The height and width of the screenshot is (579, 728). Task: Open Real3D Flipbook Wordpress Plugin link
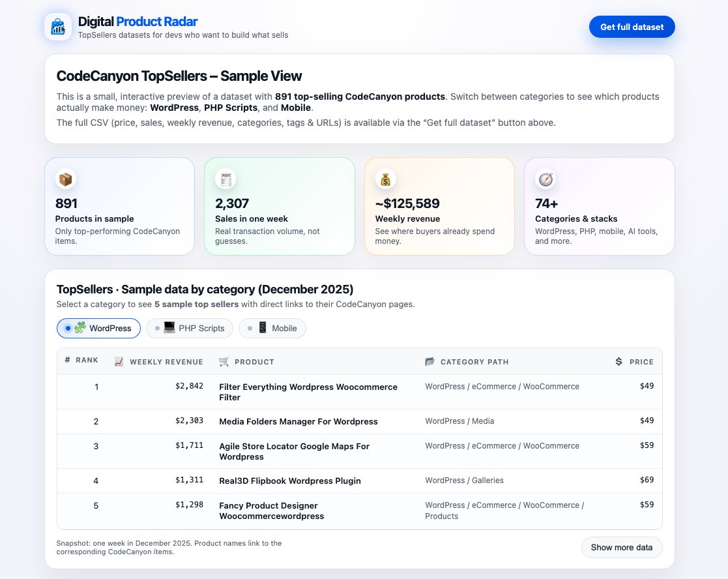tap(290, 481)
